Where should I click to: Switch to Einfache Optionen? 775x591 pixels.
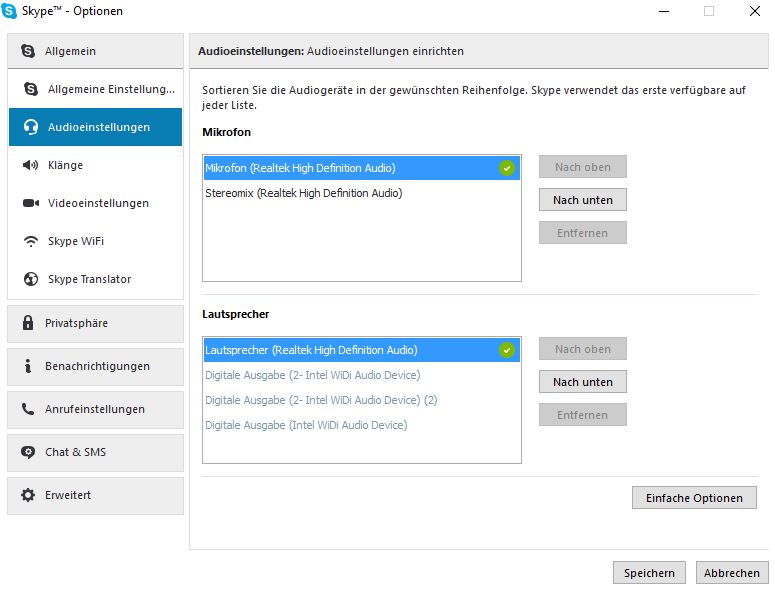point(694,498)
